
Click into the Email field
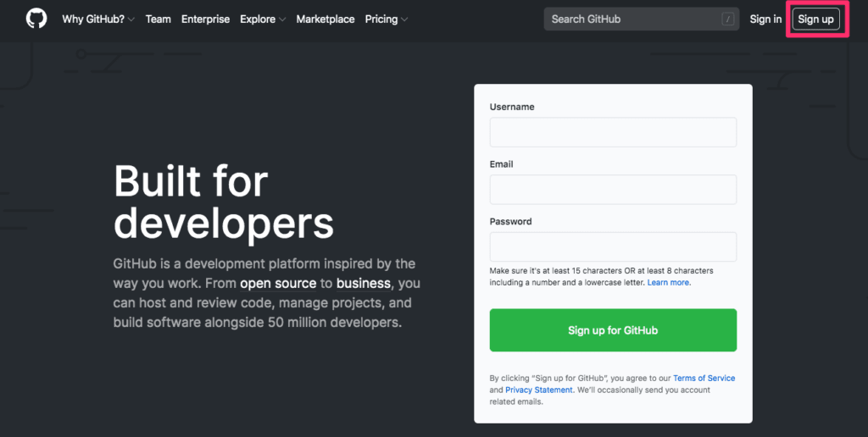coord(613,190)
